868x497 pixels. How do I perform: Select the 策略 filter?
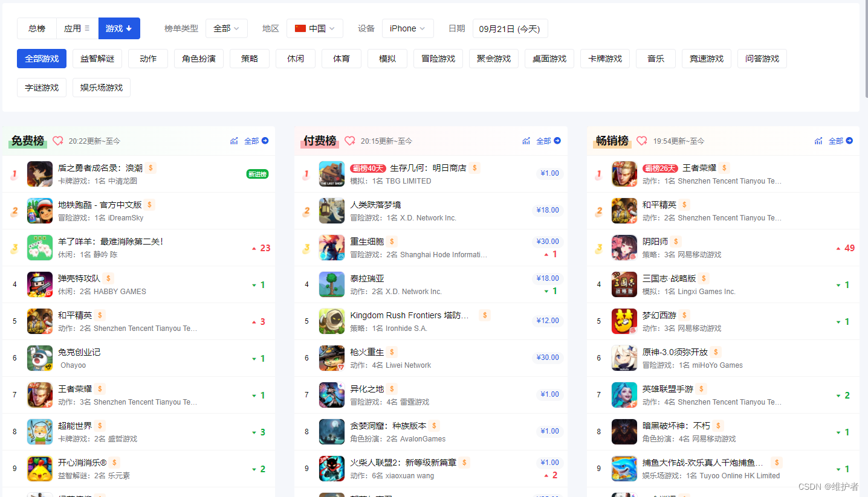point(250,59)
